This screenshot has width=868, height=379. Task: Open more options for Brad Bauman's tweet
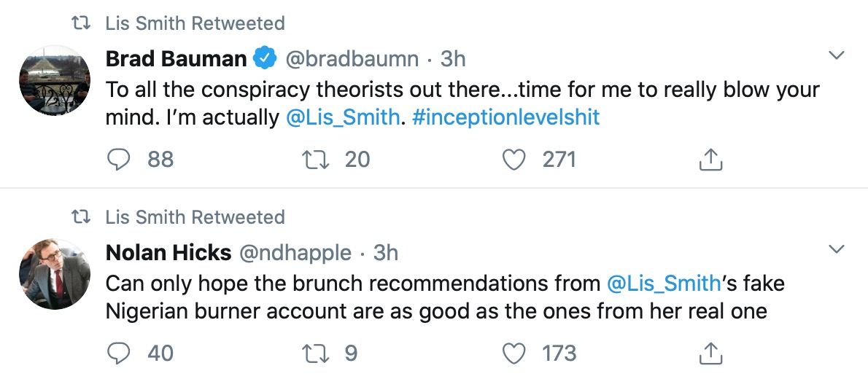(x=837, y=56)
